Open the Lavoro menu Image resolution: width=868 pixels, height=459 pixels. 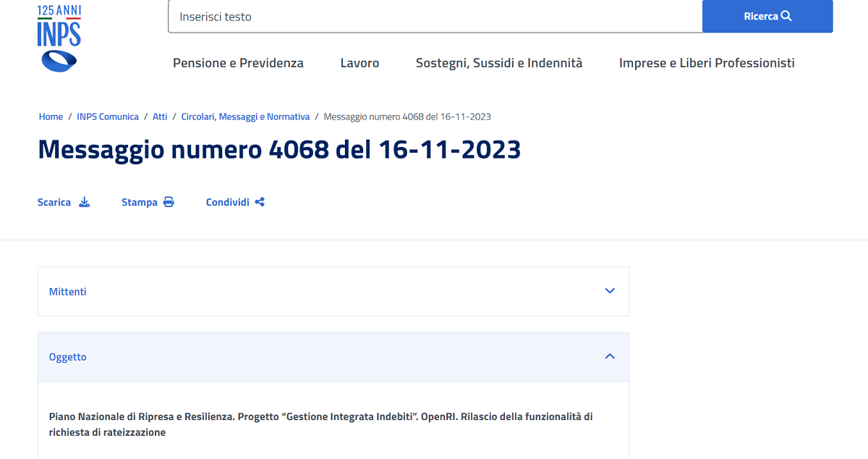pyautogui.click(x=359, y=63)
